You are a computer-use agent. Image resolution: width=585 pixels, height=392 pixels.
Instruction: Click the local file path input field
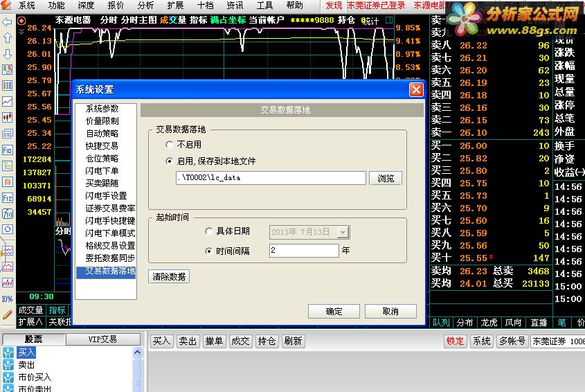(x=271, y=178)
